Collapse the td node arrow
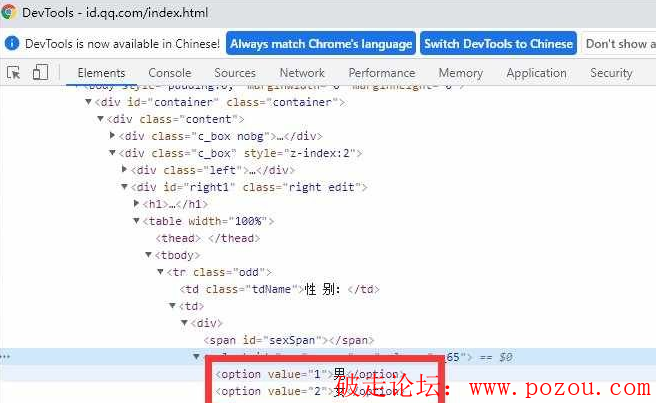This screenshot has width=656, height=403. pos(172,305)
